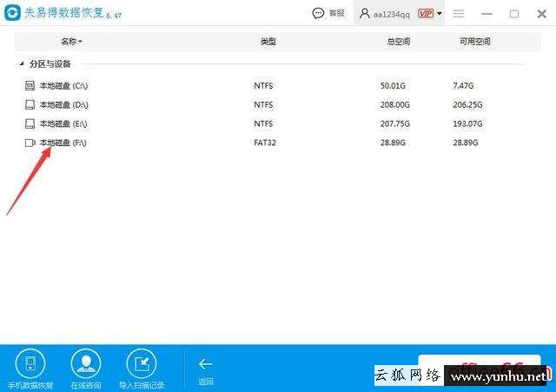Open 手机数据恢复 phone icon
Image resolution: width=556 pixels, height=392 pixels.
point(30,363)
